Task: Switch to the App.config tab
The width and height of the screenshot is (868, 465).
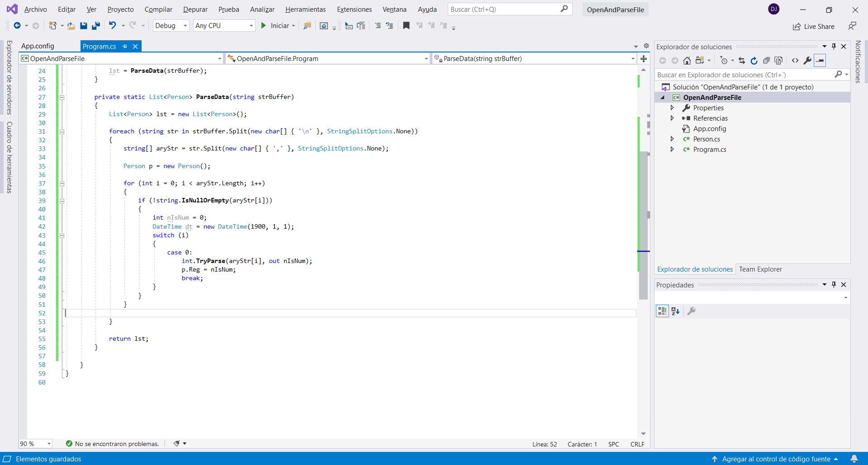Action: tap(38, 46)
